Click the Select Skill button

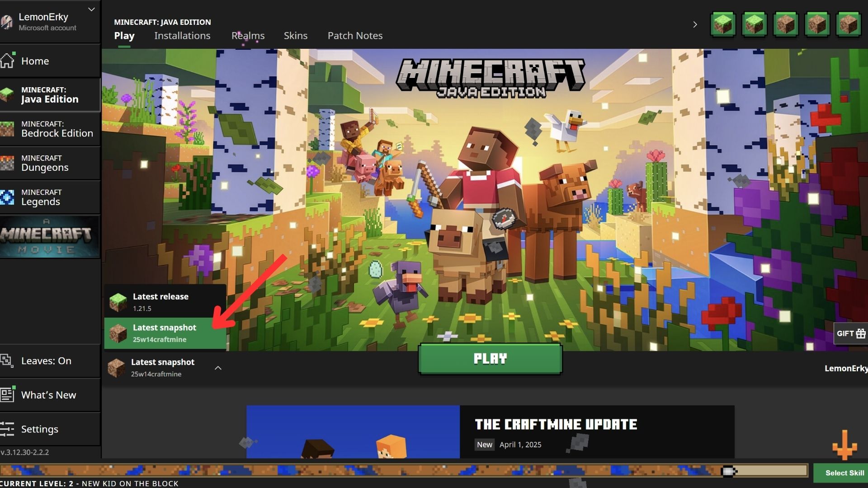point(841,473)
